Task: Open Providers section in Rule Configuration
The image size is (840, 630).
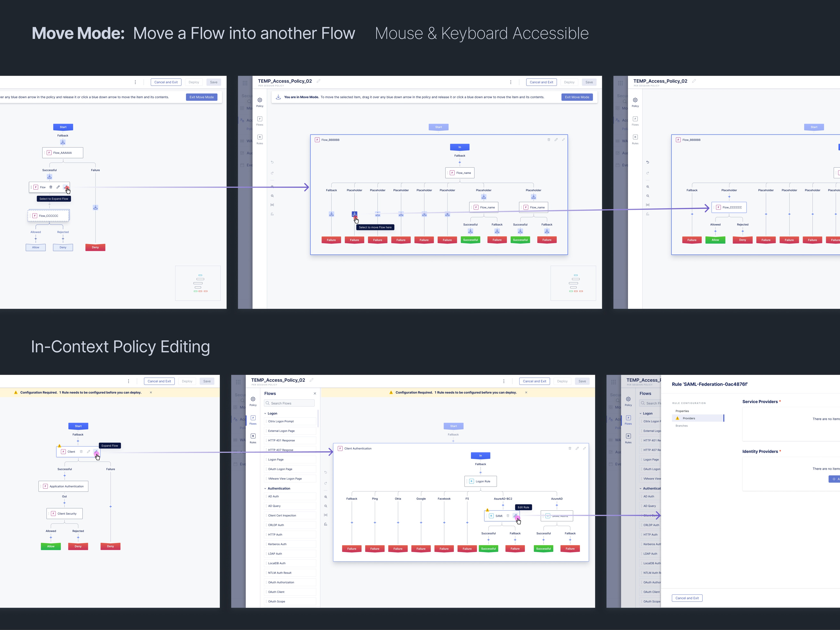Action: [x=689, y=419]
